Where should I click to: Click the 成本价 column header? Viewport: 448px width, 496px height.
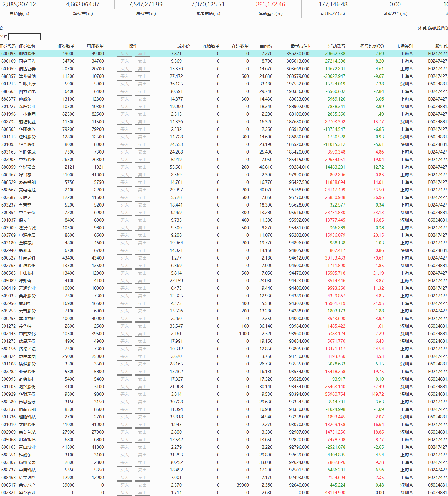183,46
